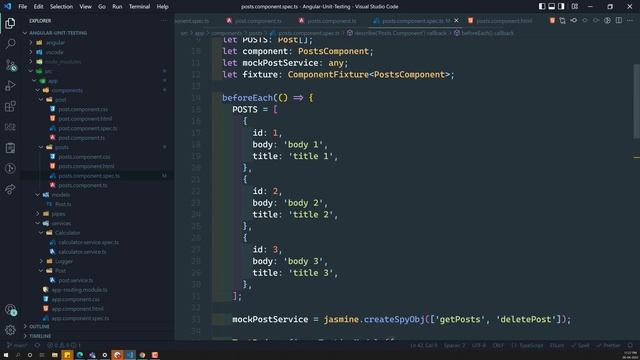Open calculator.service.ts file
The width and height of the screenshot is (640, 360).
[x=82, y=252]
